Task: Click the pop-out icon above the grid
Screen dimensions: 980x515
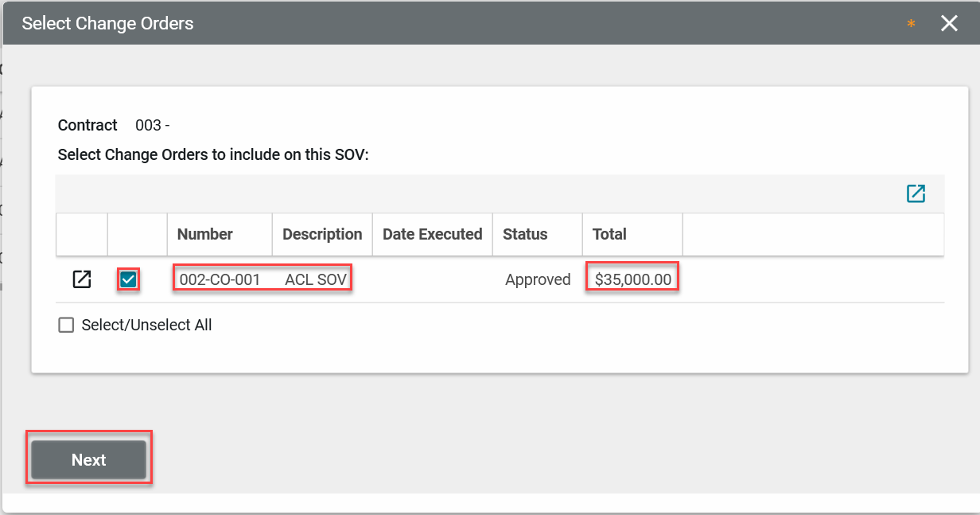Action: click(916, 193)
